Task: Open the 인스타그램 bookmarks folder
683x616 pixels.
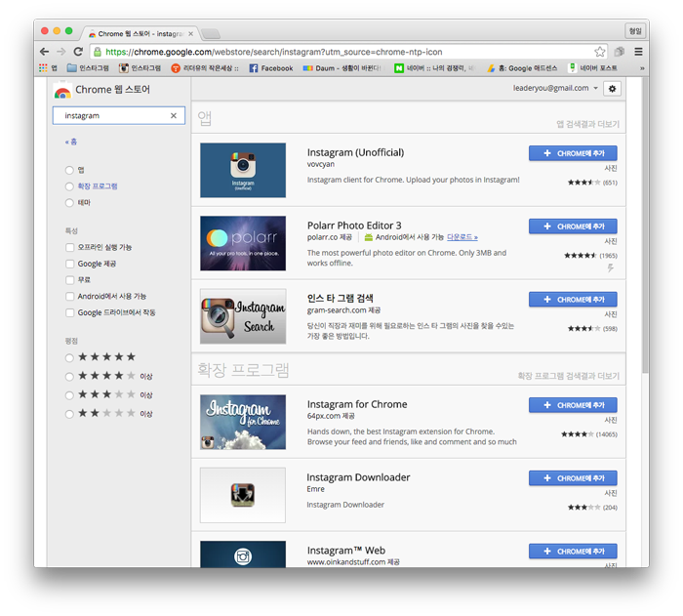Action: [88, 68]
